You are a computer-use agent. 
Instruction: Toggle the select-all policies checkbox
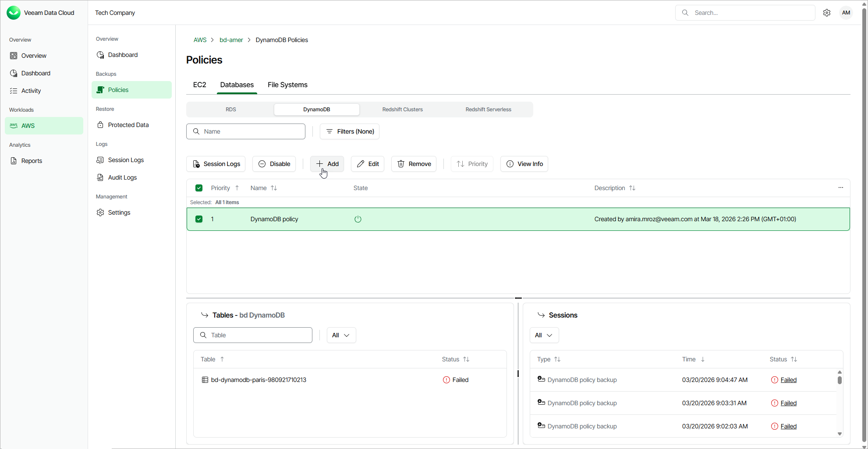point(199,188)
